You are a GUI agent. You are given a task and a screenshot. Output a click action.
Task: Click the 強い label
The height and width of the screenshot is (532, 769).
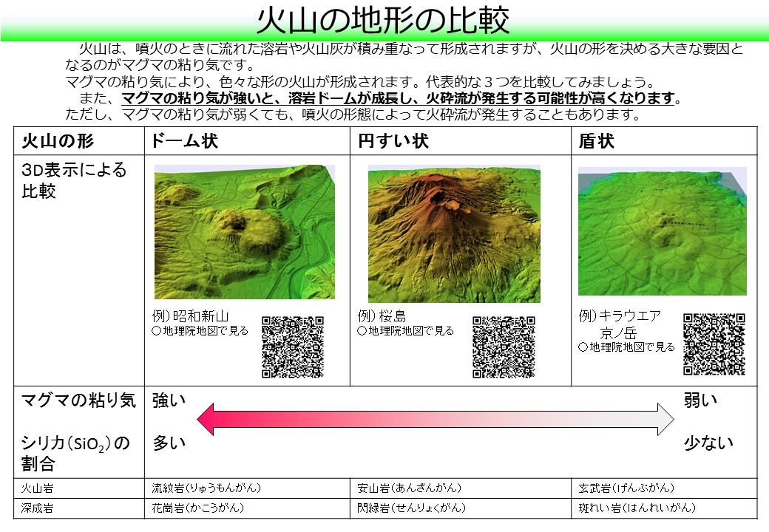click(169, 400)
